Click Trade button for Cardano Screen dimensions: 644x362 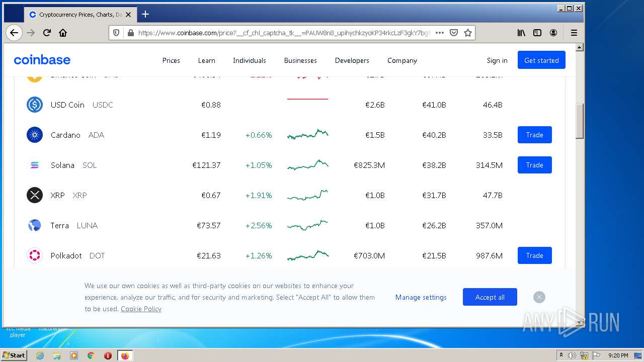pos(534,135)
